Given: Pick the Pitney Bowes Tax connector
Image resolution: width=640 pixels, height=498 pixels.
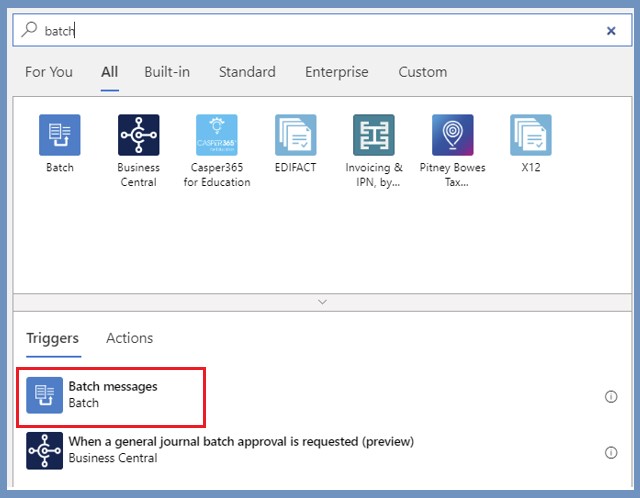Looking at the screenshot, I should pos(453,135).
